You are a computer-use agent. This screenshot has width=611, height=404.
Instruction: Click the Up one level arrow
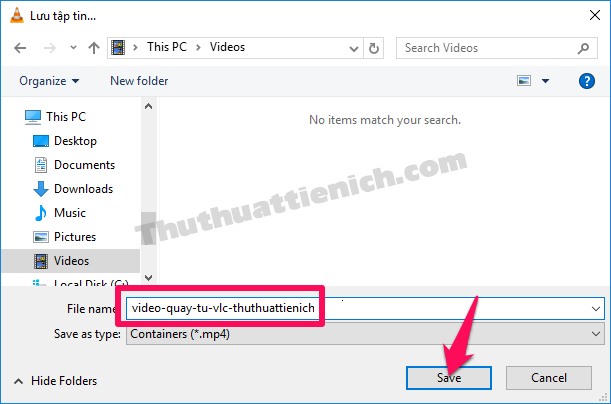coord(94,48)
